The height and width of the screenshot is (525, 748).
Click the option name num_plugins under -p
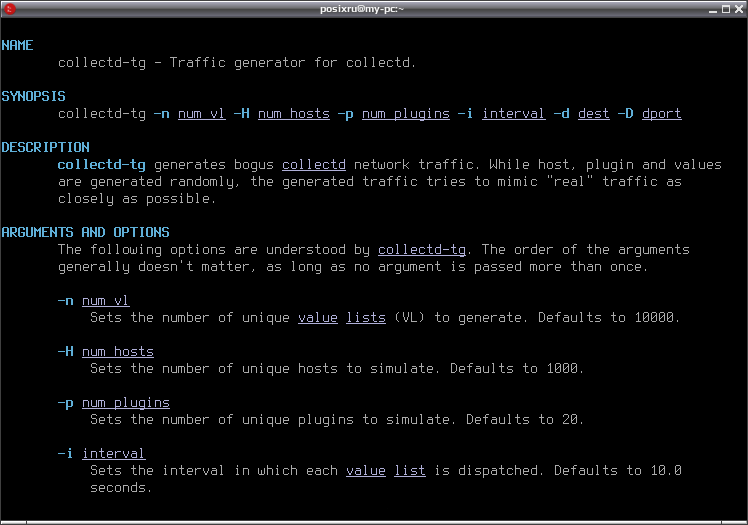coord(126,403)
